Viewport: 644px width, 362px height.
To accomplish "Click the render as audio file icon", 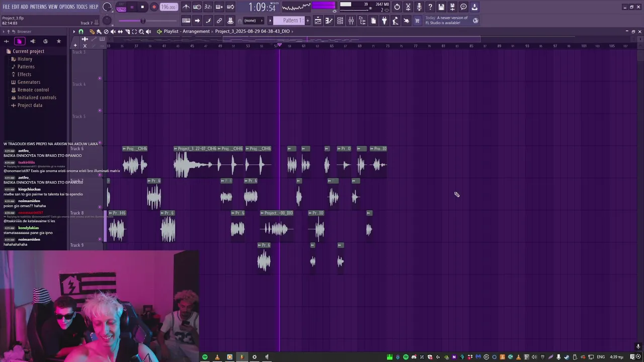I will [452, 7].
